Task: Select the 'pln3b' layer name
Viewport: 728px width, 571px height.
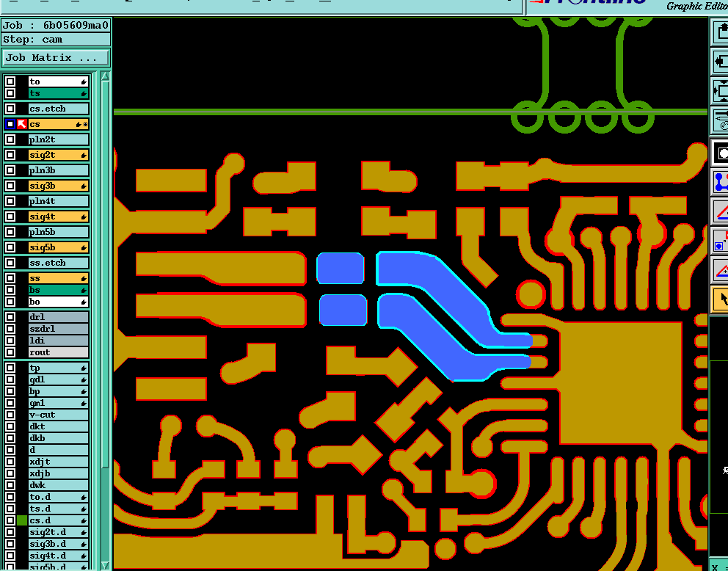Action: [59, 170]
